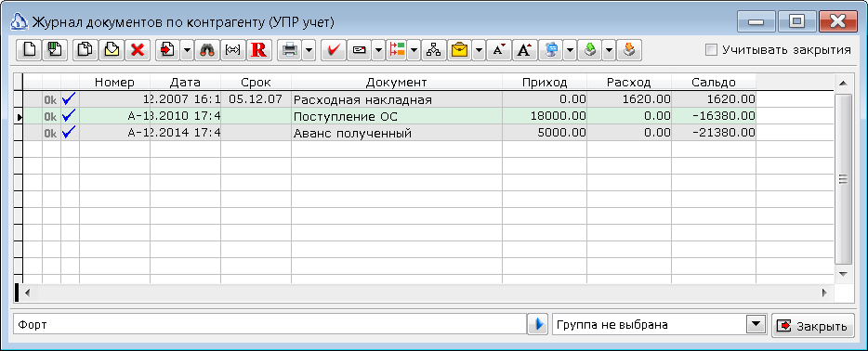Click the hierarchy diagram icon
Image resolution: width=868 pixels, height=351 pixels.
[x=434, y=50]
